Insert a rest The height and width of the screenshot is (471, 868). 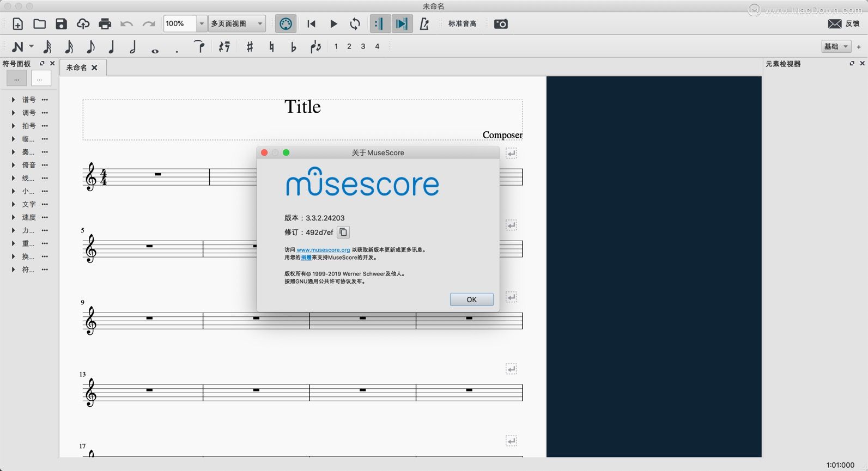[224, 47]
